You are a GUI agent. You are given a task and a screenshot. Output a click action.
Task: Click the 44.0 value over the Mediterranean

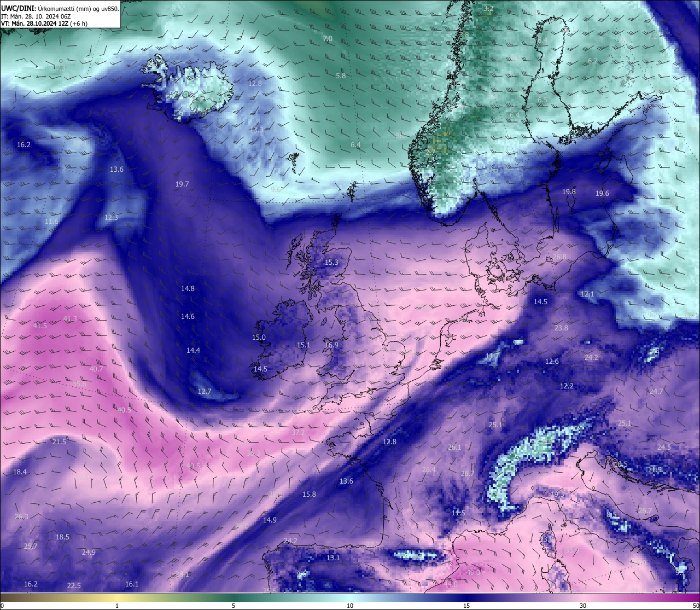tap(451, 584)
